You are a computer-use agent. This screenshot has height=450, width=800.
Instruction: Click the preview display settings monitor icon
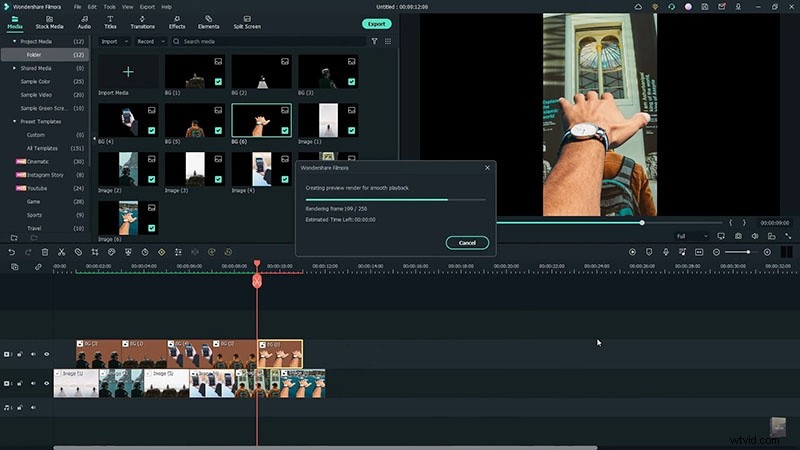[721, 236]
